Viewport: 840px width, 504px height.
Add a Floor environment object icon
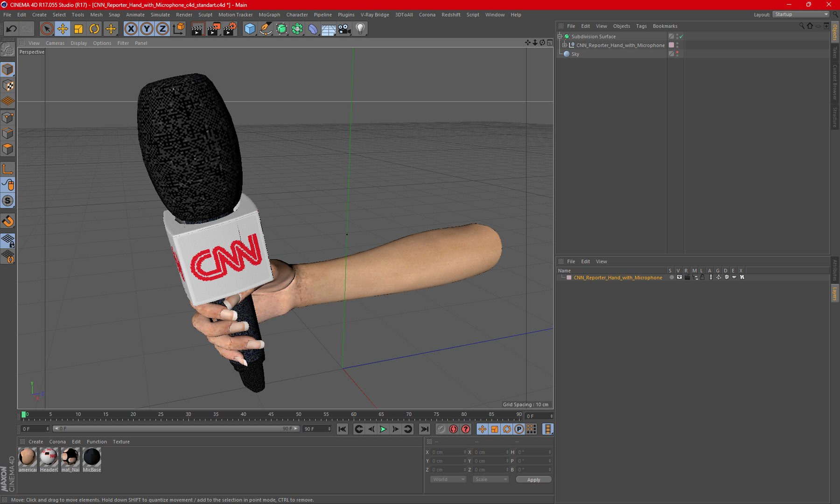tap(329, 29)
